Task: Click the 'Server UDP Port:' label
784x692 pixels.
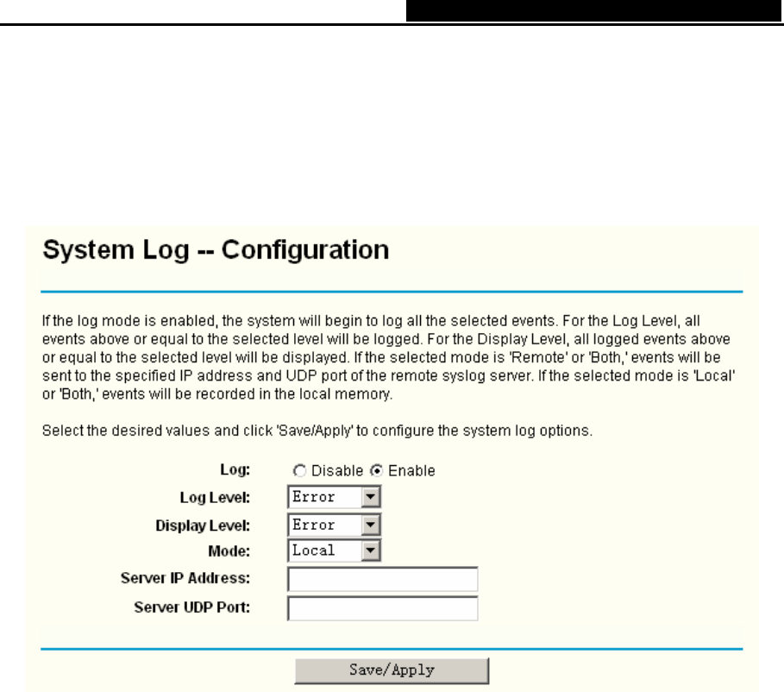Action: pyautogui.click(x=192, y=607)
